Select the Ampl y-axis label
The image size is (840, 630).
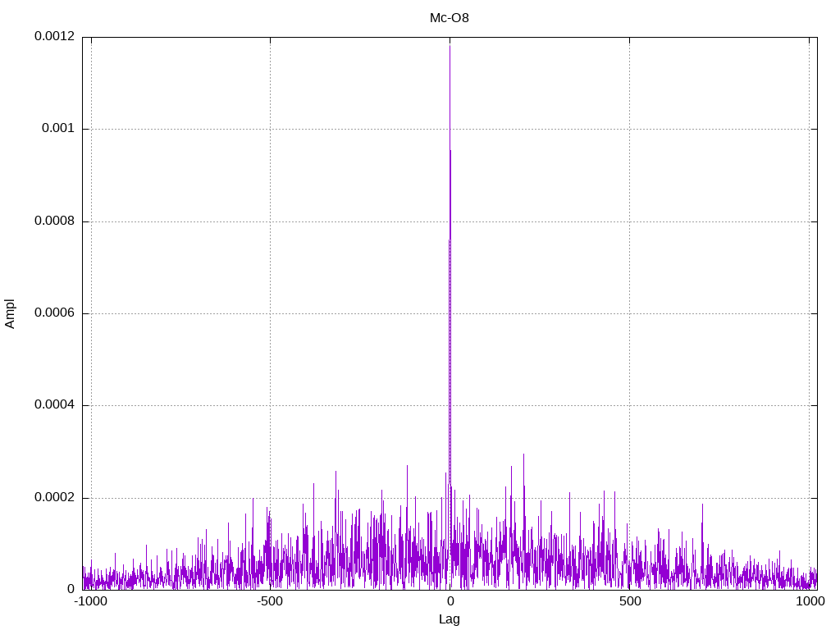pyautogui.click(x=10, y=313)
